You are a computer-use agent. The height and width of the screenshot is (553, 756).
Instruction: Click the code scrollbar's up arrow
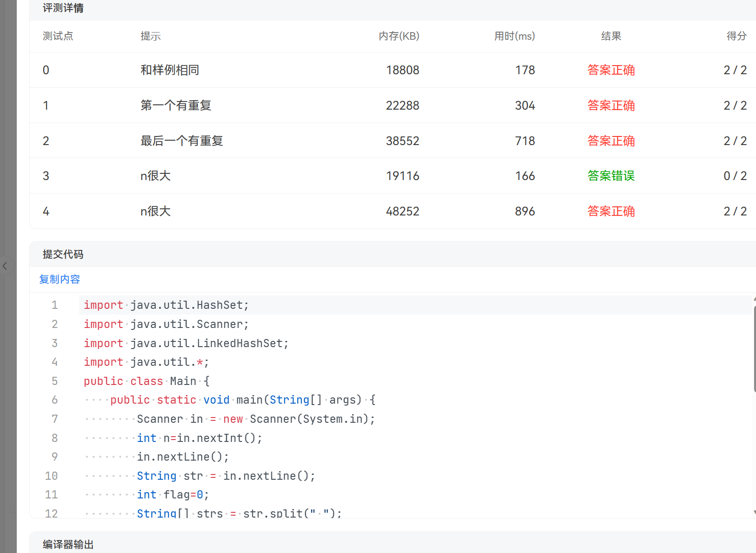[755, 299]
